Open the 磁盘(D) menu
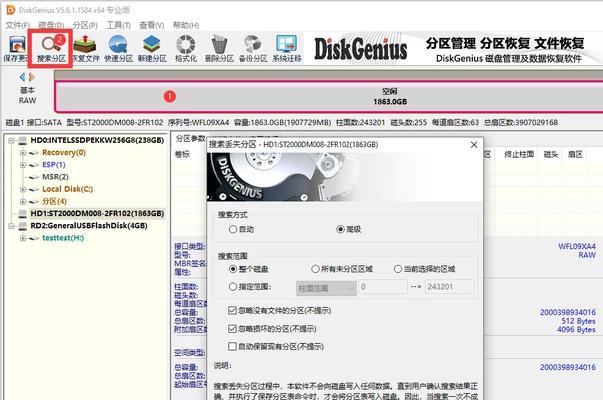This screenshot has height=400, width=603. pyautogui.click(x=51, y=25)
